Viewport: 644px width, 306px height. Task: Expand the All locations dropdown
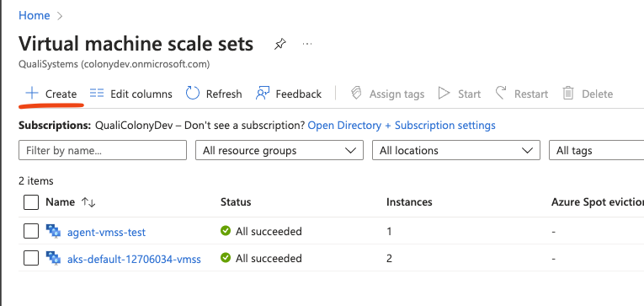point(456,151)
